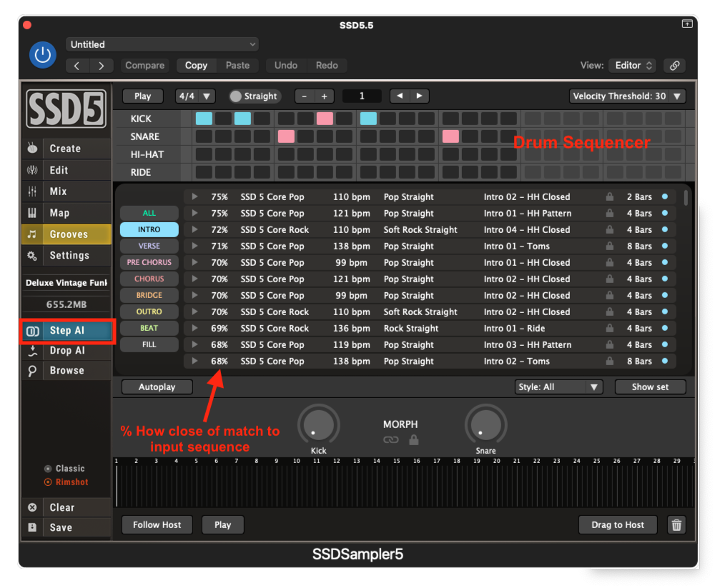
Task: Open the Untitled preset dropdown
Action: [162, 45]
